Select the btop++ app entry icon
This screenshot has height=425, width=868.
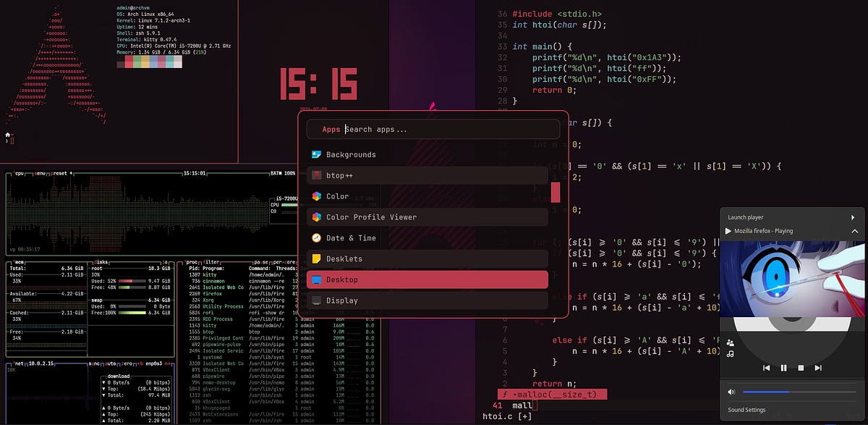pos(316,175)
